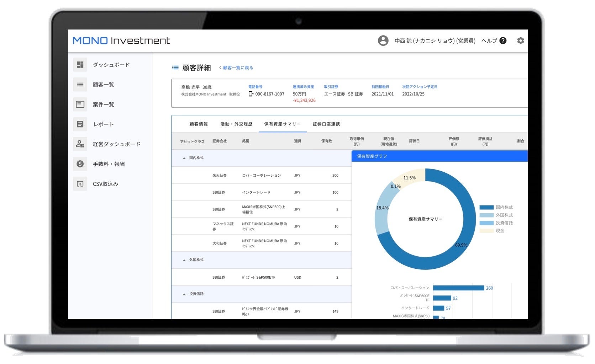Click コパ・コーポレーション in the holdings table
This screenshot has width=595, height=364.
tap(262, 175)
